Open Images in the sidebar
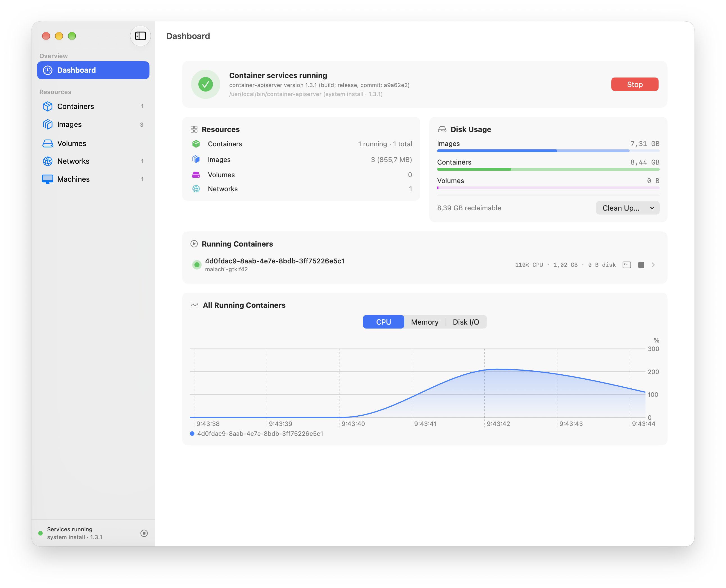This screenshot has width=726, height=588. click(x=93, y=124)
